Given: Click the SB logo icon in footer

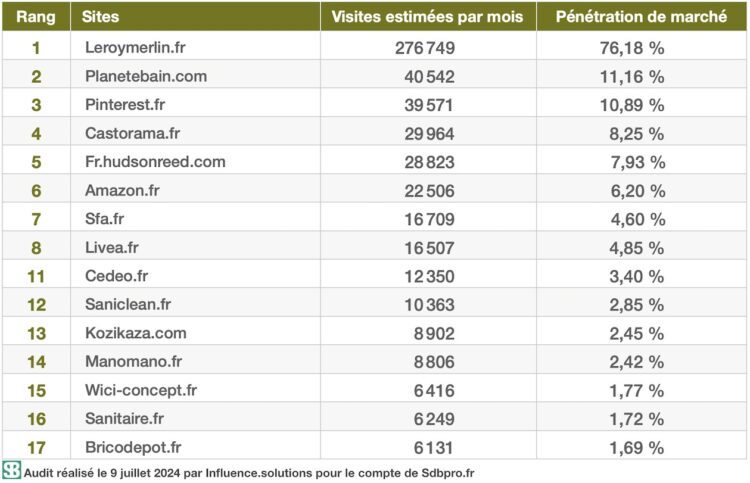Looking at the screenshot, I should click(x=11, y=471).
